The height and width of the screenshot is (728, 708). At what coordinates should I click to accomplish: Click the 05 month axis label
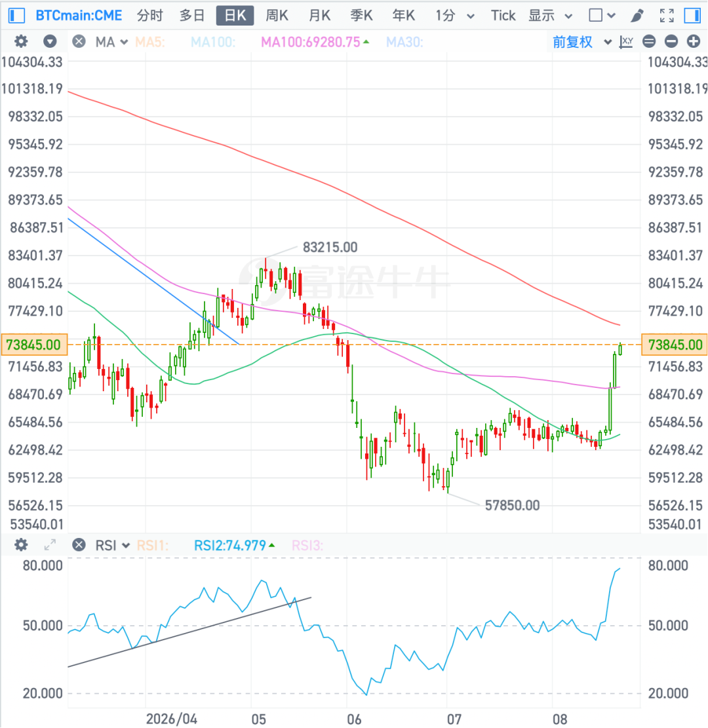[258, 719]
